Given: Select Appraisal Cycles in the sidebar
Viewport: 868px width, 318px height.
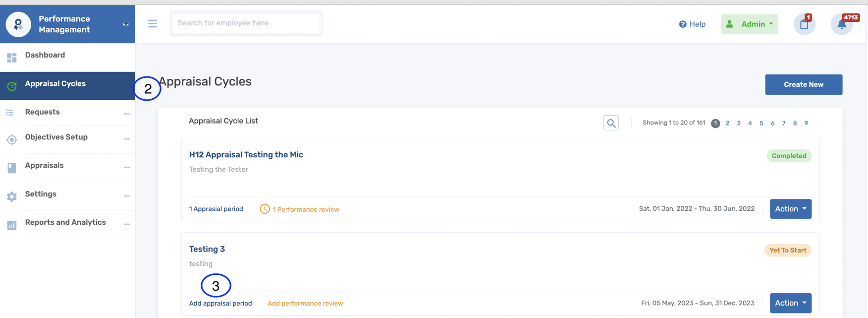Looking at the screenshot, I should (x=55, y=84).
